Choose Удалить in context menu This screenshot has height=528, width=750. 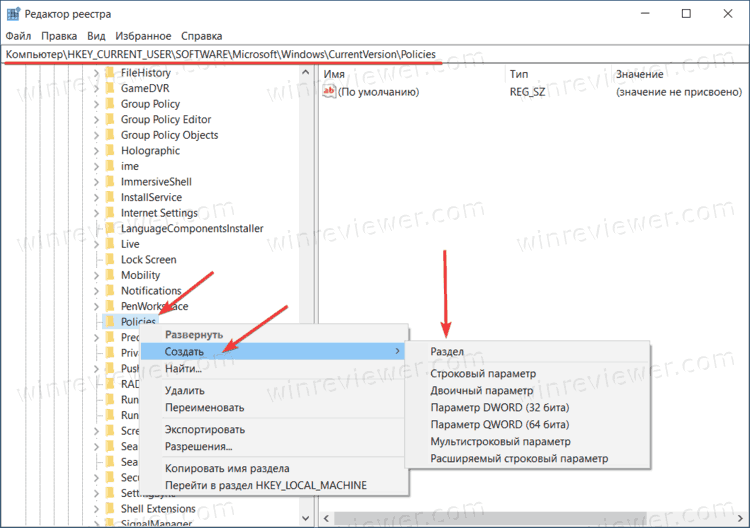click(274, 391)
